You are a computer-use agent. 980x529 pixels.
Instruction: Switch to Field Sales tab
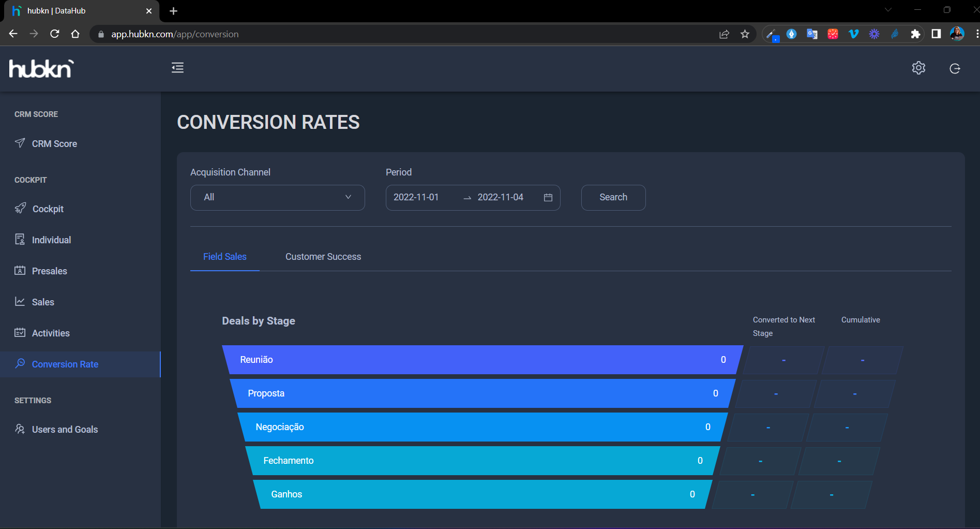[x=225, y=257]
